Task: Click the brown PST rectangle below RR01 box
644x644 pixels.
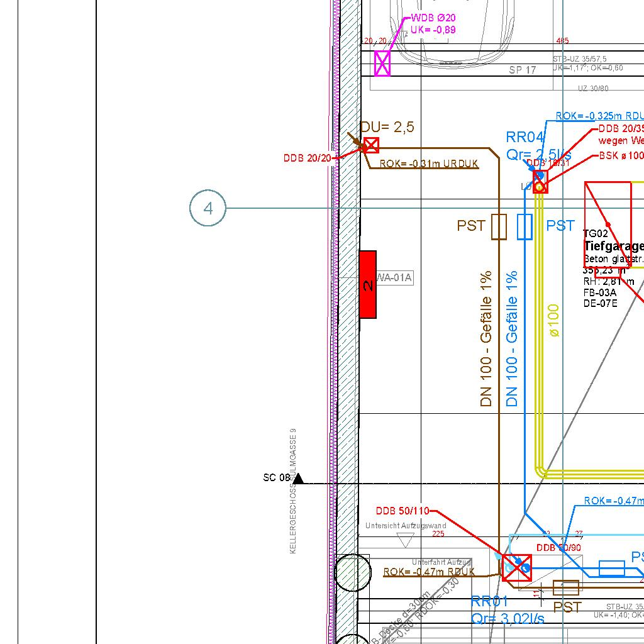Action: (x=565, y=588)
